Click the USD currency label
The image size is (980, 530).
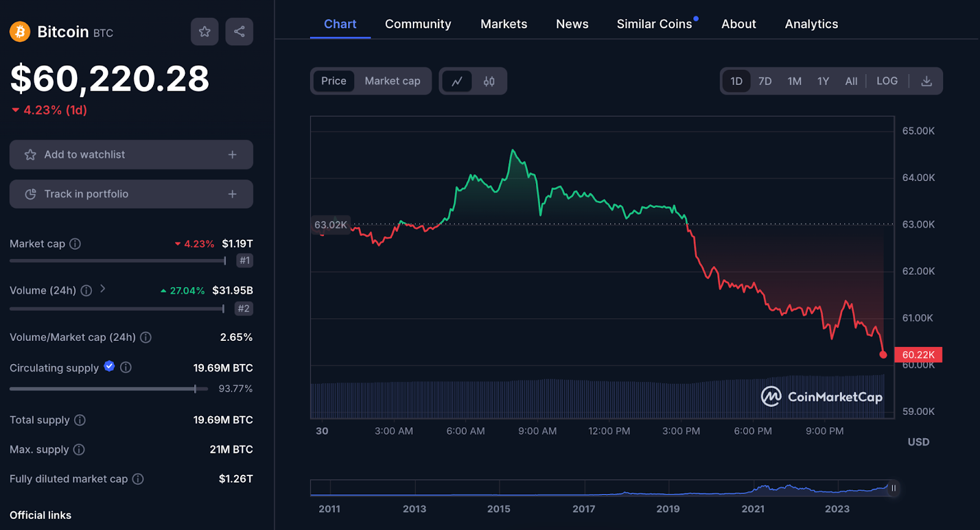[919, 442]
